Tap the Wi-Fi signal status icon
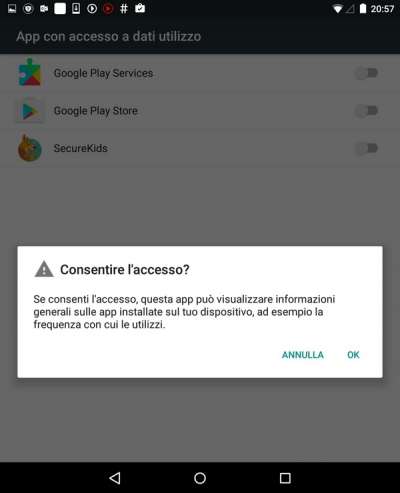The width and height of the screenshot is (400, 493). (x=337, y=9)
